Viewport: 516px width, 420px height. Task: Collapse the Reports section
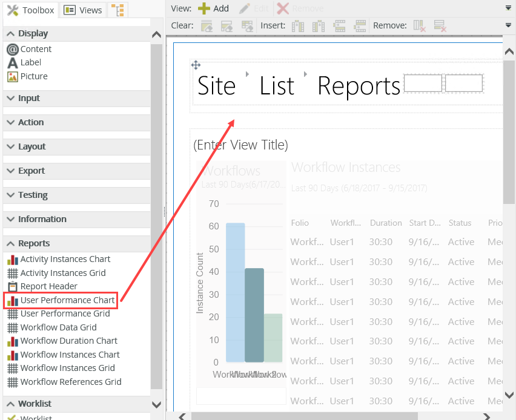pos(34,243)
